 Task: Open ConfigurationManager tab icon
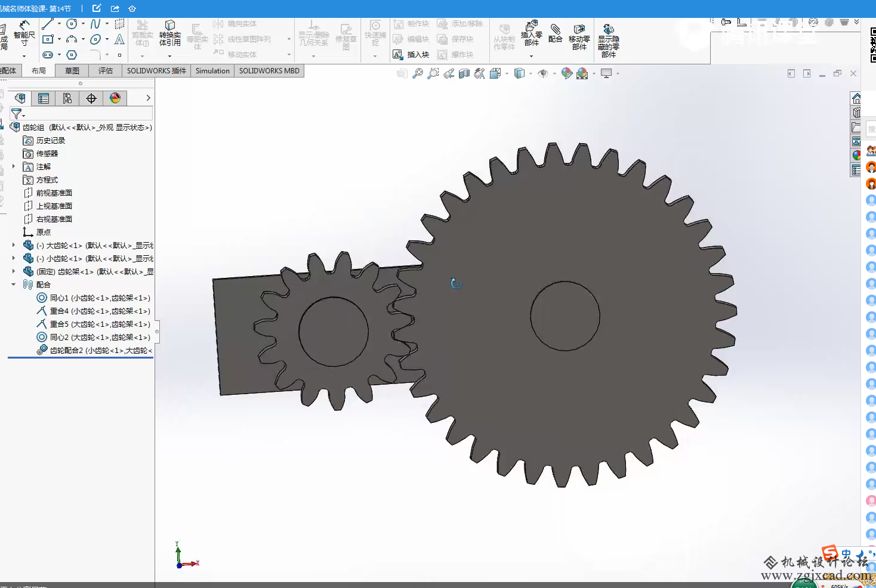point(67,98)
